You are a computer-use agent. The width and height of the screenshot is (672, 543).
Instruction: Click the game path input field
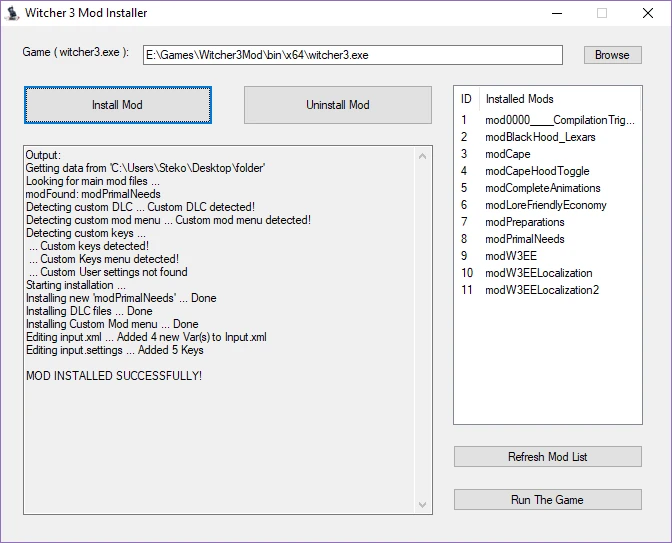353,55
